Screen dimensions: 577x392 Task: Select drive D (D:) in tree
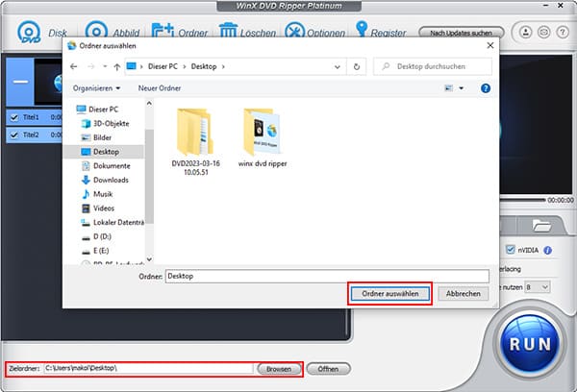click(102, 236)
